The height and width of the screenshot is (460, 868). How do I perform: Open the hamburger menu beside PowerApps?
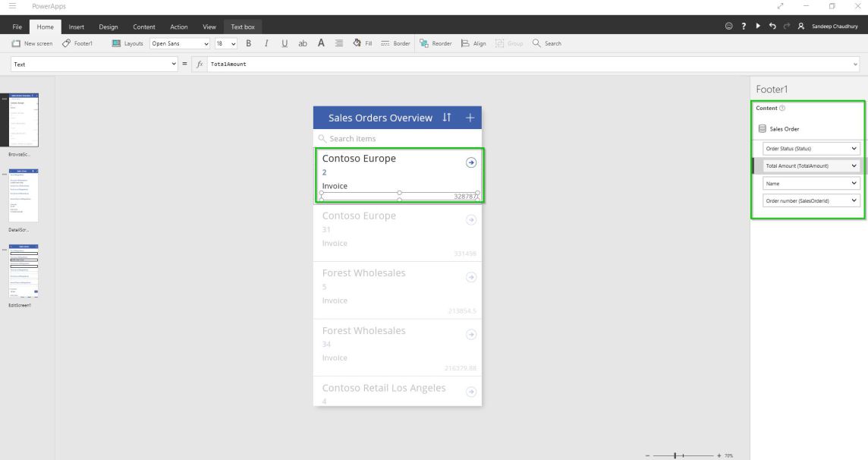pyautogui.click(x=12, y=6)
